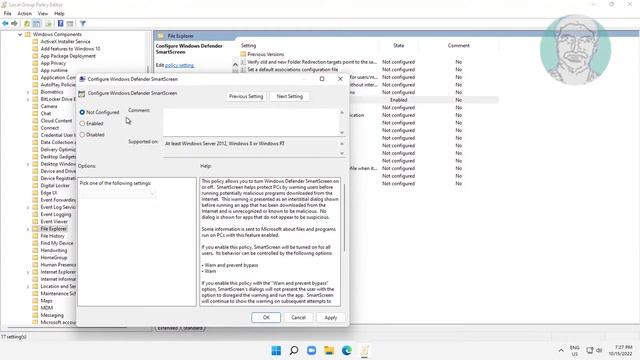Image resolution: width=640 pixels, height=360 pixels.
Task: Click the Cancel button
Action: click(298, 317)
